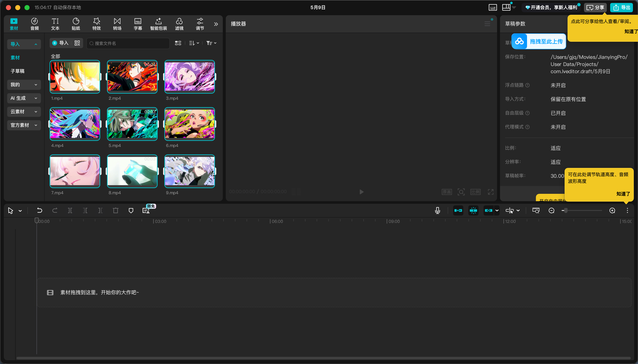This screenshot has height=364, width=638.
Task: Click the QR grid icon beside 导入
Action: pyautogui.click(x=77, y=43)
